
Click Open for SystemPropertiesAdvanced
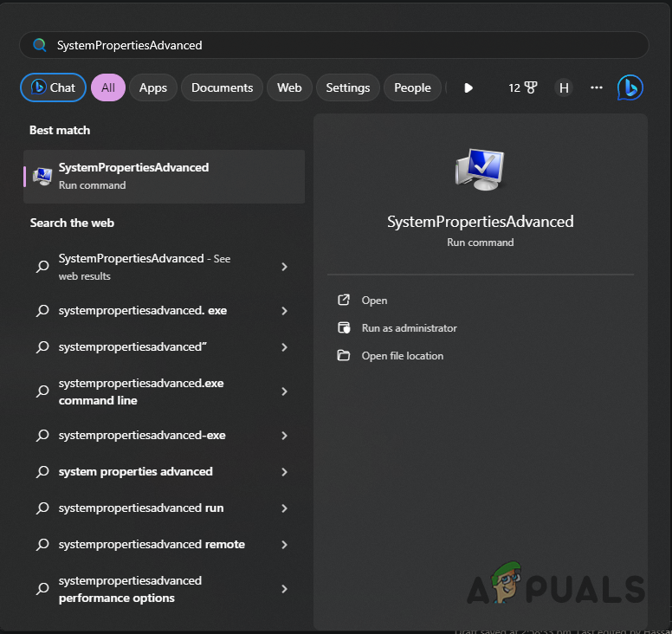pyautogui.click(x=374, y=300)
